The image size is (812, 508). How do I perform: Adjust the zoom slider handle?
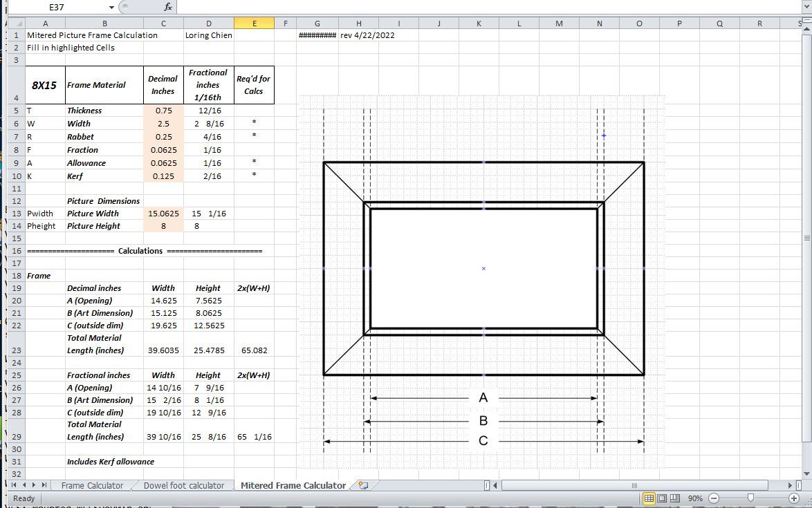(x=750, y=498)
